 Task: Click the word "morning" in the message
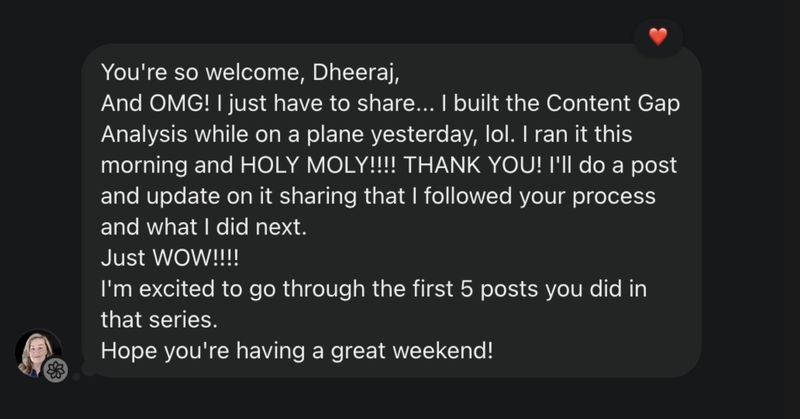click(x=144, y=166)
